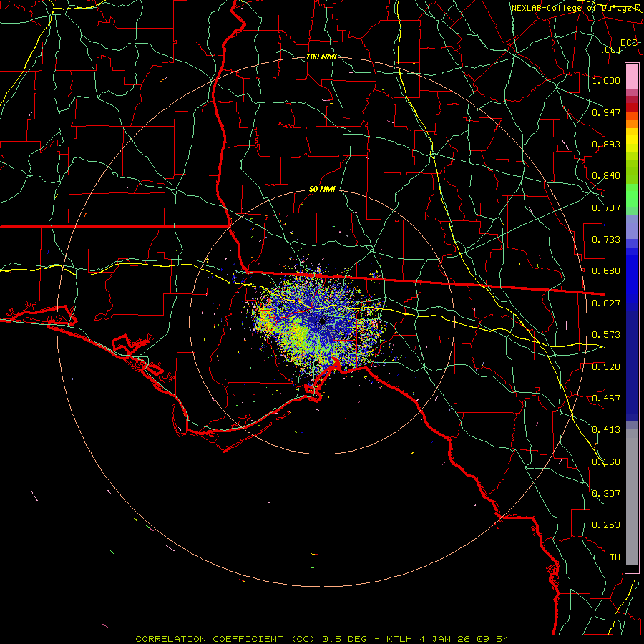Click the 0.787 value on the color scale

click(x=606, y=208)
